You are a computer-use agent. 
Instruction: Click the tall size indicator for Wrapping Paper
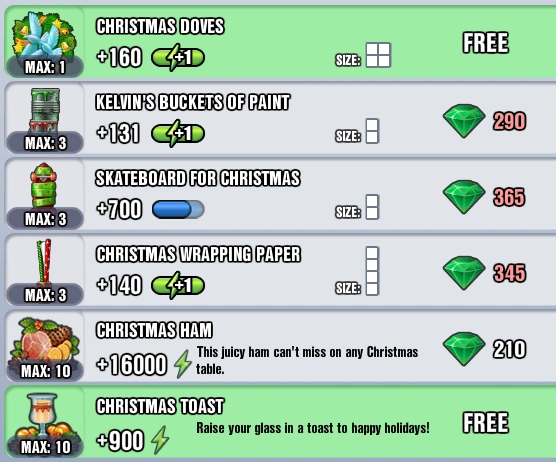click(x=372, y=271)
